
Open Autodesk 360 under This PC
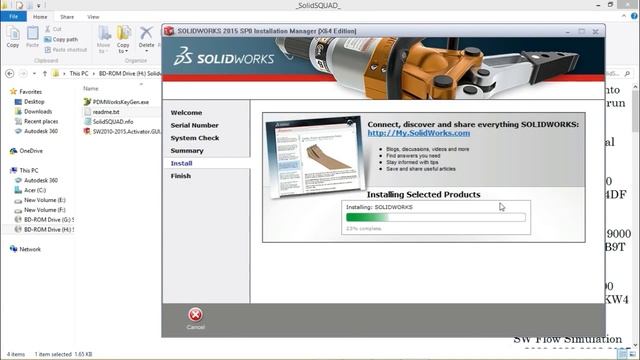point(36,180)
